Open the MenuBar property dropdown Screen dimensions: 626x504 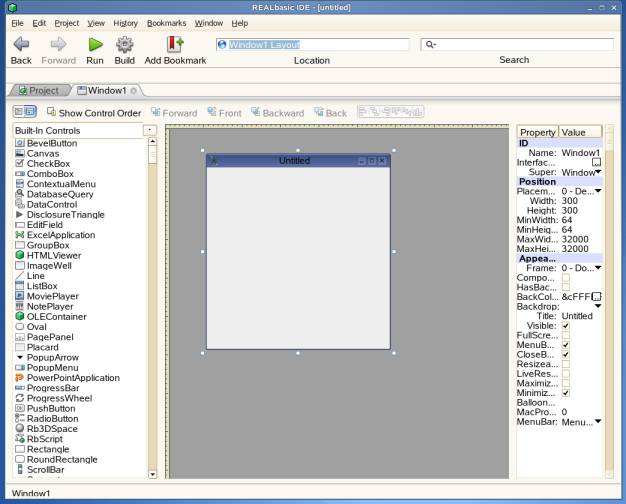pyautogui.click(x=598, y=421)
